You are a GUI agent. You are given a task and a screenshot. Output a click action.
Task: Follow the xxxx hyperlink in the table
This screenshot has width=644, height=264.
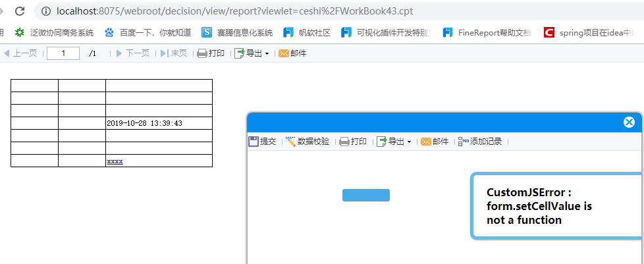click(115, 161)
